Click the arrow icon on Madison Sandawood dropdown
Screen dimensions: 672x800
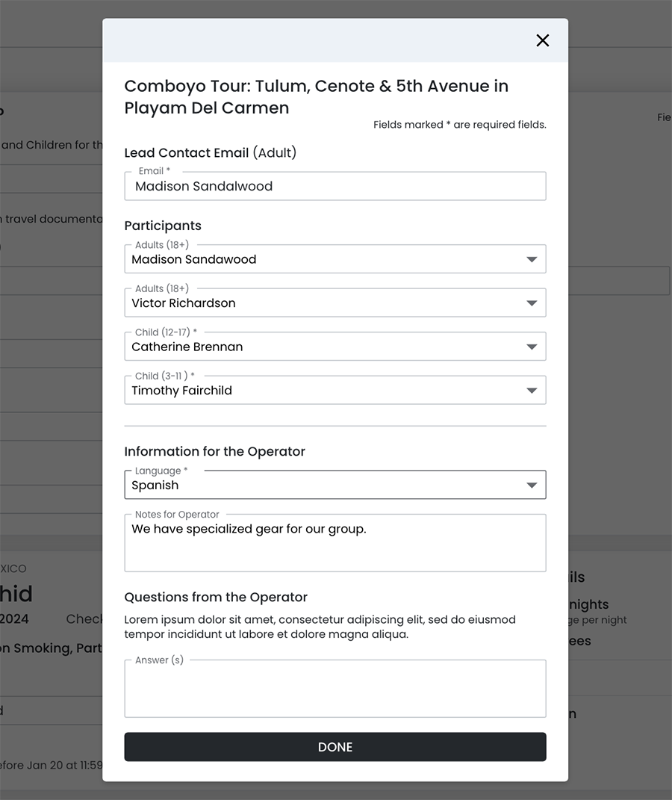tap(532, 260)
